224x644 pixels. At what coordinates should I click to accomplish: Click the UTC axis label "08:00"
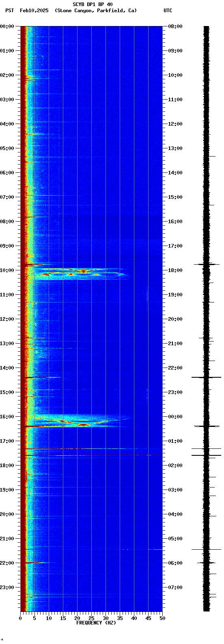175,26
